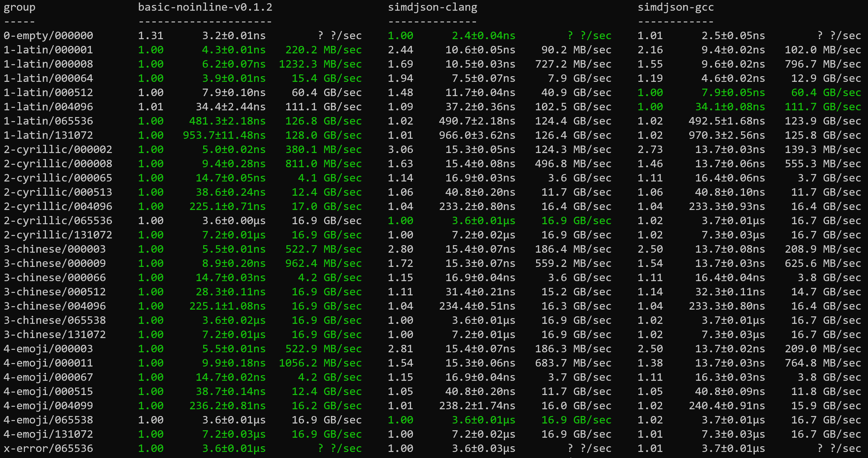Select the row label '3-chinese/000003'
This screenshot has height=458, width=868.
click(55, 249)
